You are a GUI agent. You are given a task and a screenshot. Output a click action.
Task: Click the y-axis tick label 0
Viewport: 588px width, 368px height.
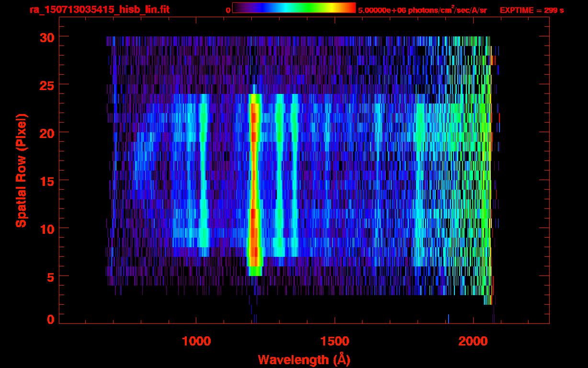tap(50, 319)
